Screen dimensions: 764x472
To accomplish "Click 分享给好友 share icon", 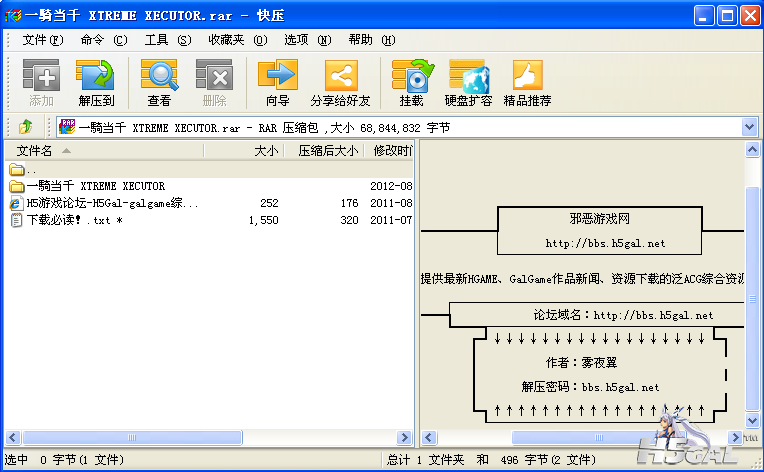I will [x=340, y=82].
